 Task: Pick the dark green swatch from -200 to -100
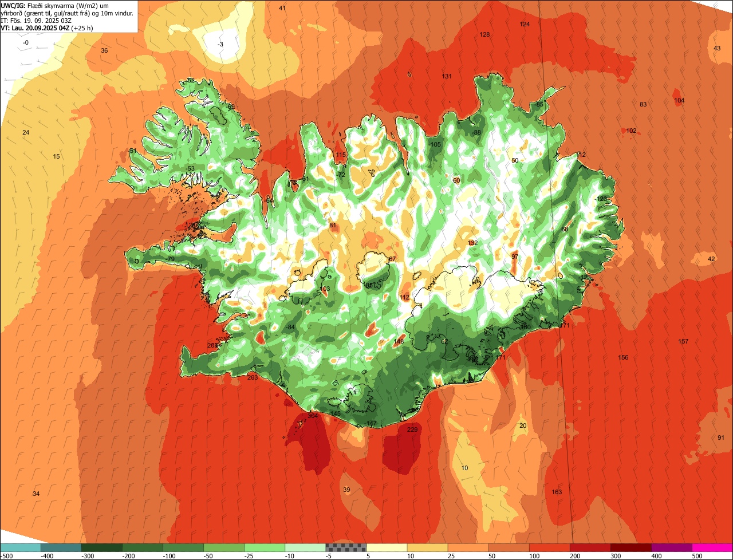pyautogui.click(x=143, y=547)
